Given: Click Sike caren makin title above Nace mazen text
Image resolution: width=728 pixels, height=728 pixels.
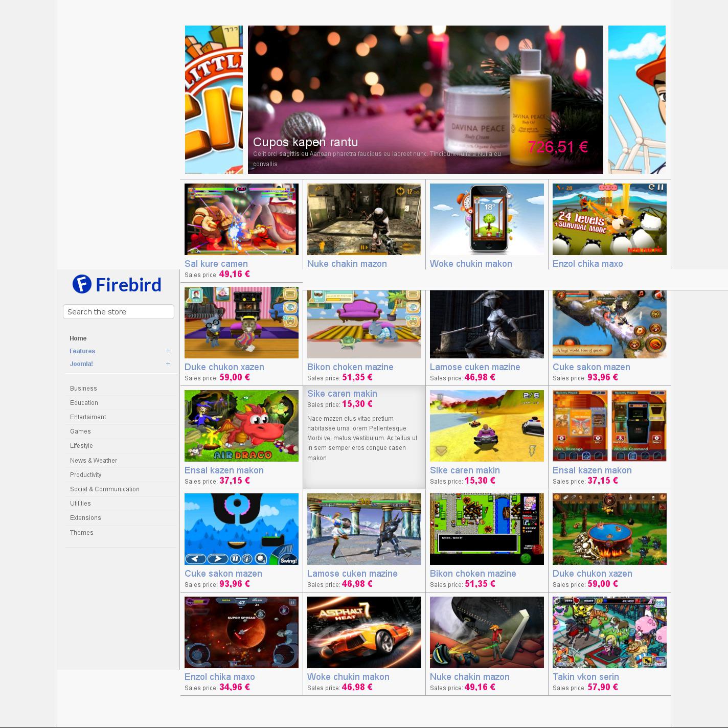Looking at the screenshot, I should (x=342, y=394).
